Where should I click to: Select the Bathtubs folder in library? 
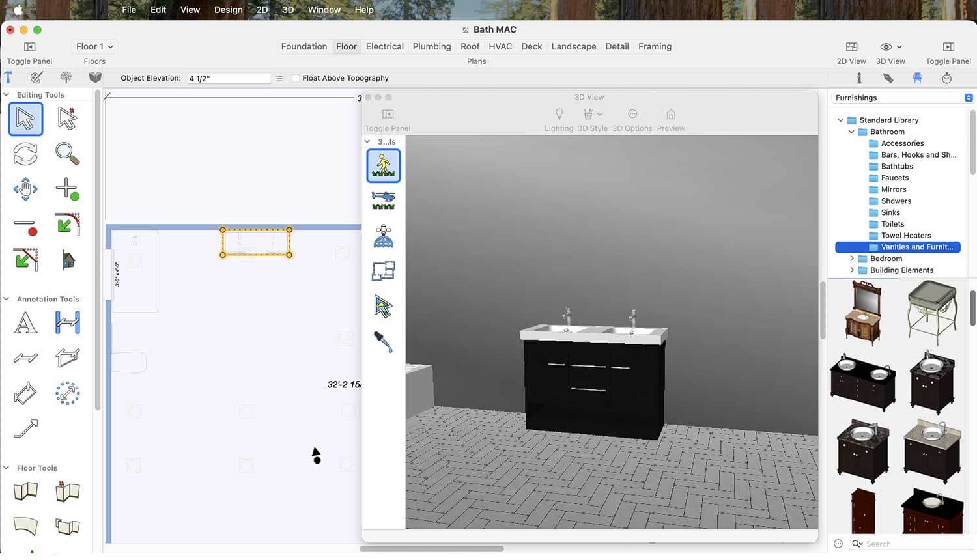point(896,167)
